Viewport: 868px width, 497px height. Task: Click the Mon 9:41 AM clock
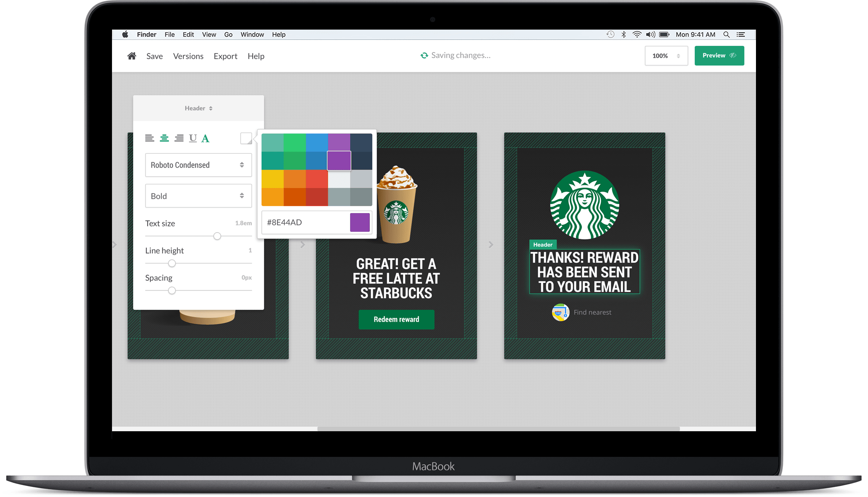point(696,34)
